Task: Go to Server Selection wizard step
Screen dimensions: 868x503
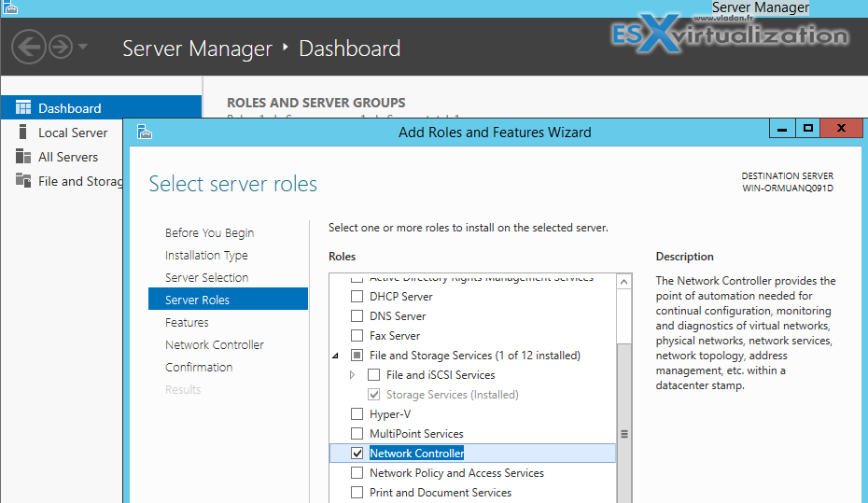Action: (x=206, y=277)
